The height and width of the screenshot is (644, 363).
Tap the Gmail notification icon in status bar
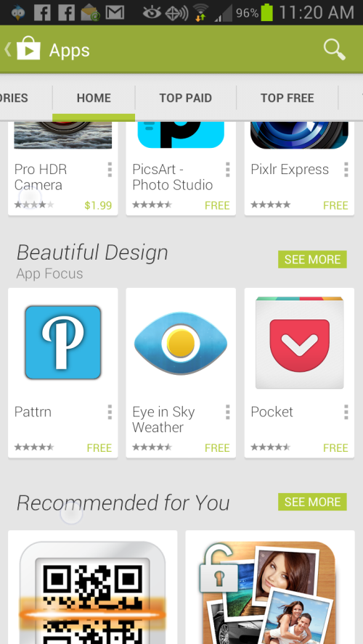coord(115,12)
